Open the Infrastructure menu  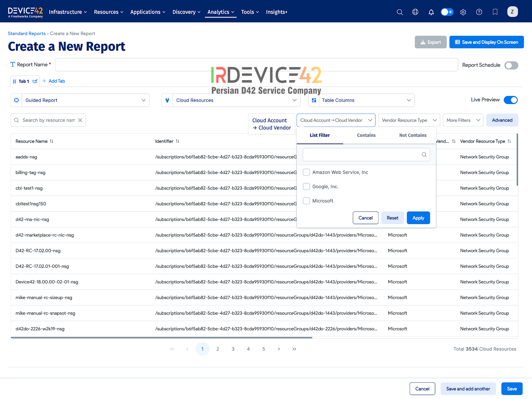click(68, 12)
